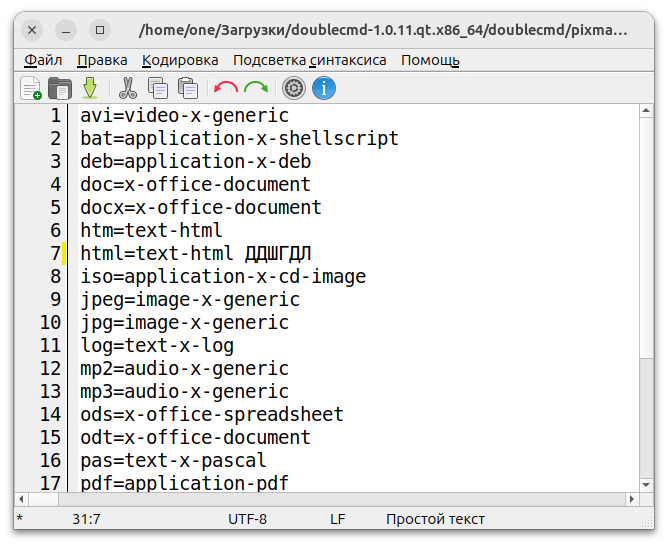Screen dimensions: 668x546
Task: Open the Кодировка menu
Action: (x=180, y=60)
